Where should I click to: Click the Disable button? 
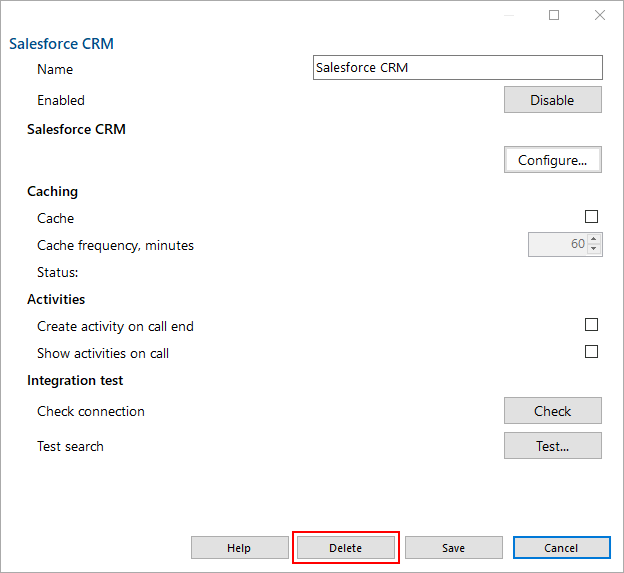(553, 100)
